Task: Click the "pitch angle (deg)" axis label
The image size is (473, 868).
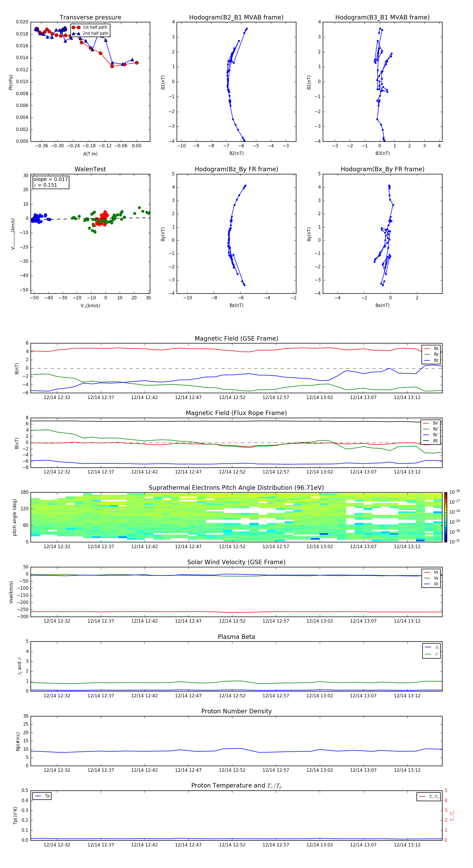Action: 14,517
